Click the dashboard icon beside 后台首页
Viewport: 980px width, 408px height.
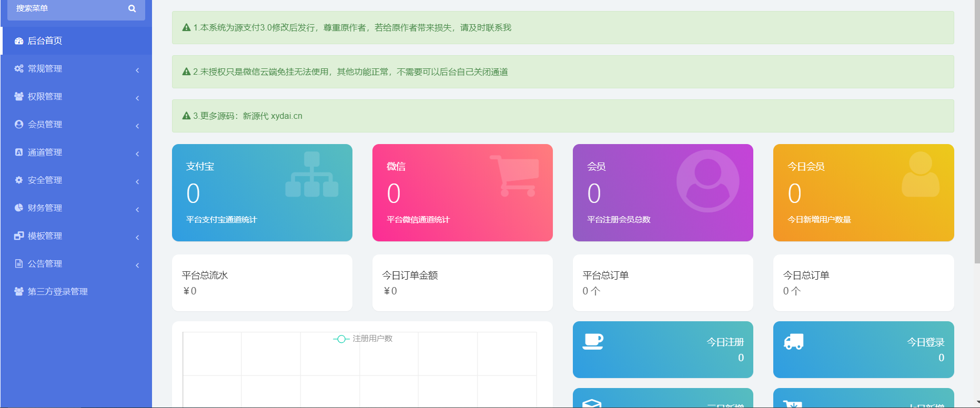click(x=19, y=41)
